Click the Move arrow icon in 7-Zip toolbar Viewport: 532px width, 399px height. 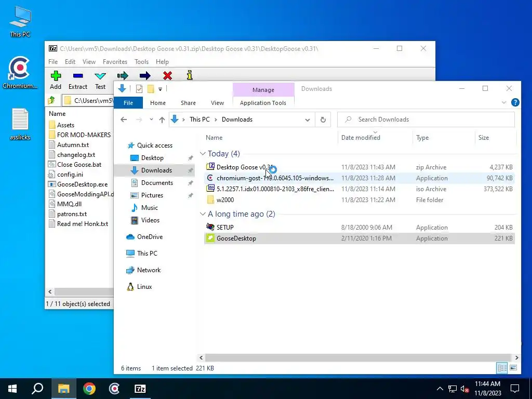(x=145, y=75)
